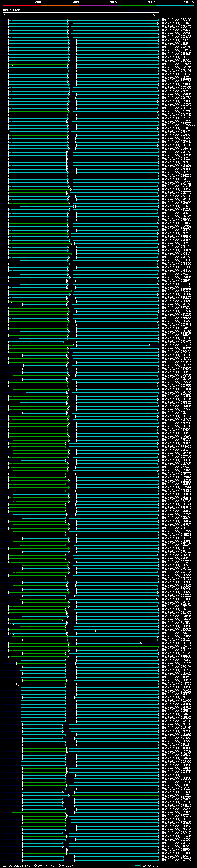197x868 pixels.
Task: Select label UniRef100_O65357
Action: tap(177, 88)
